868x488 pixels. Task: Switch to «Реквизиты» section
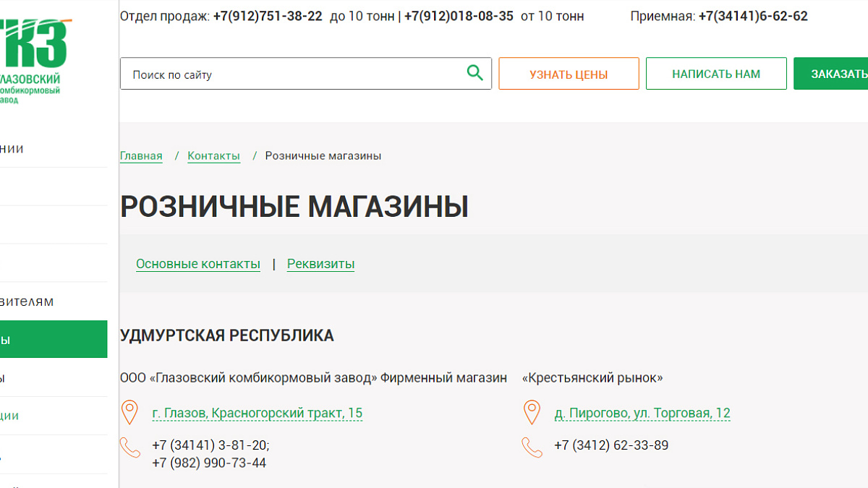[x=320, y=264]
